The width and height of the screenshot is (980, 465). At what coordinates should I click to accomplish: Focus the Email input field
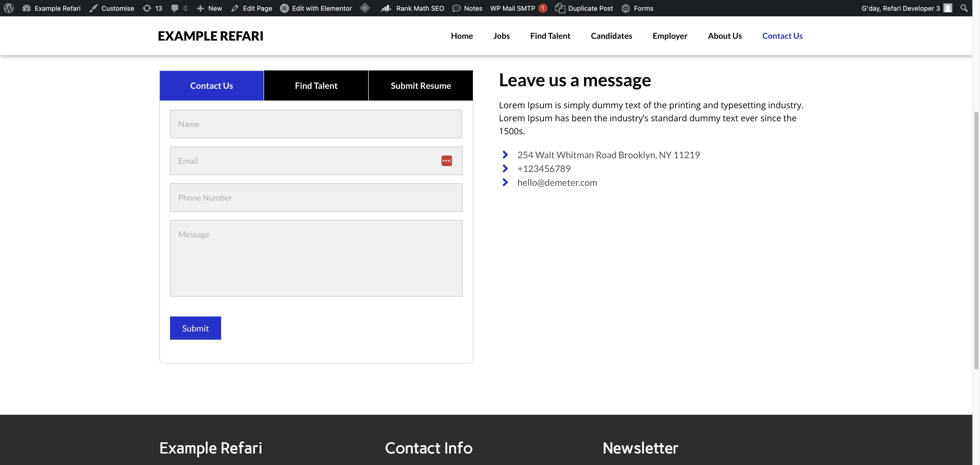click(x=316, y=161)
